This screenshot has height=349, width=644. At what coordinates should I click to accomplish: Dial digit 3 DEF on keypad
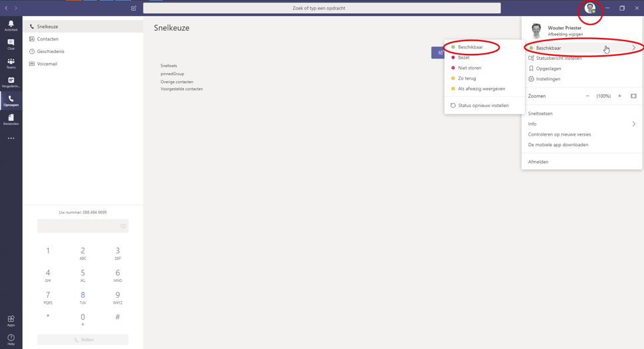[x=118, y=253]
